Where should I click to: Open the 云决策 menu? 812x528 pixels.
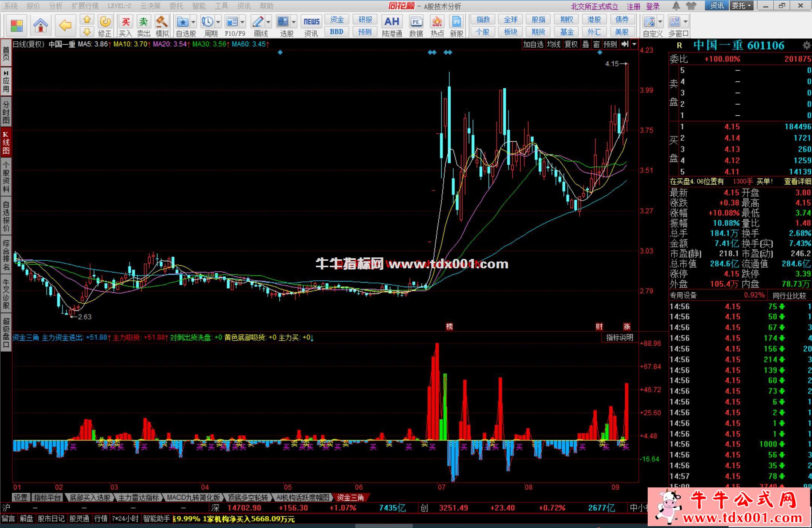coord(150,6)
